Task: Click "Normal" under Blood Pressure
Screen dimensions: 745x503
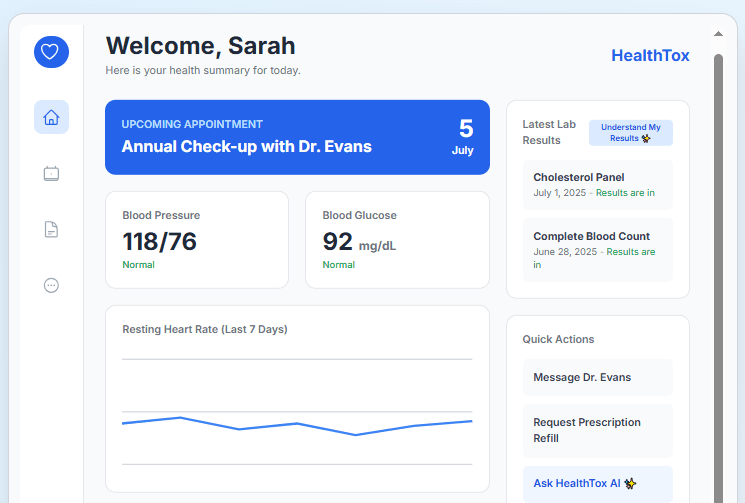Action: pos(138,265)
